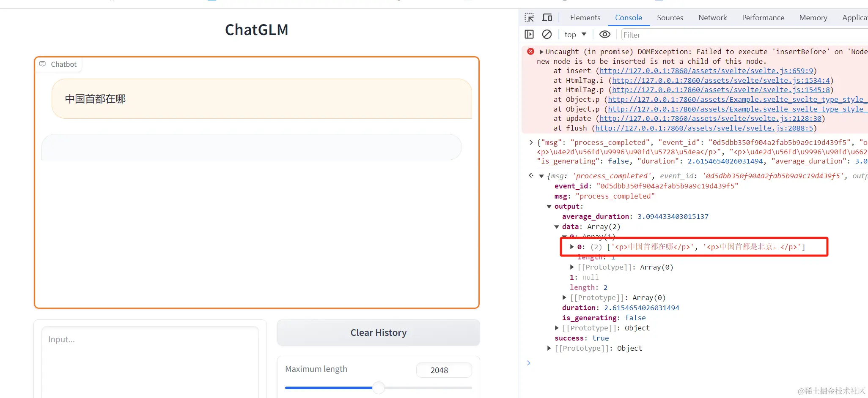Open svelte.js:2128:30 link at update
The image size is (868, 398).
710,118
